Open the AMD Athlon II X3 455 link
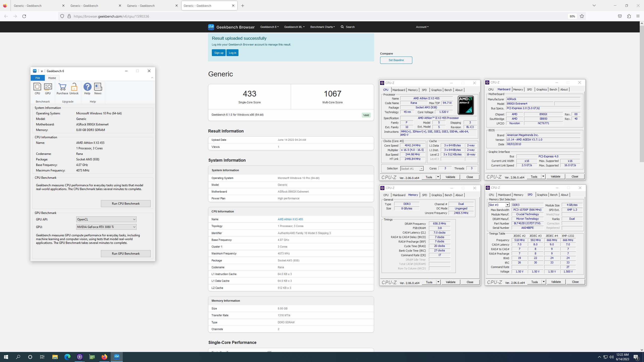The image size is (644, 362). point(290,219)
